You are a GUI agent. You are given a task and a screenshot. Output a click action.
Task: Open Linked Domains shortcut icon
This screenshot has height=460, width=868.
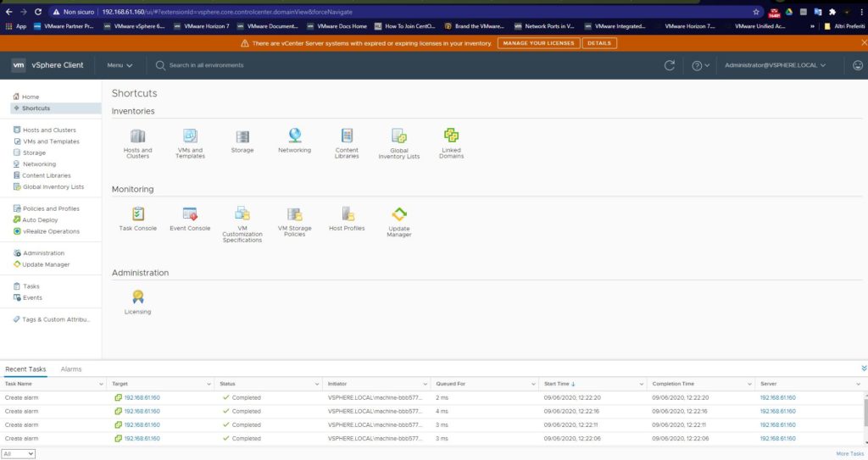[x=451, y=135]
